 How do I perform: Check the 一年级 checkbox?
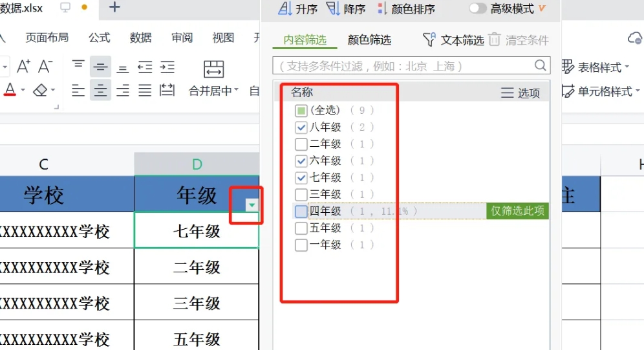301,245
